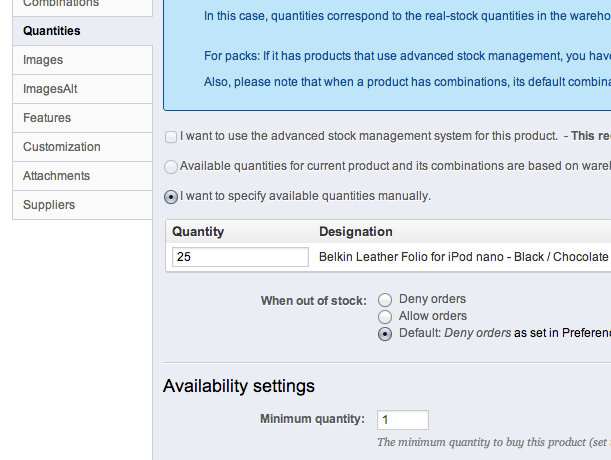The width and height of the screenshot is (611, 460).
Task: Open the Customization tab
Action: coord(62,147)
